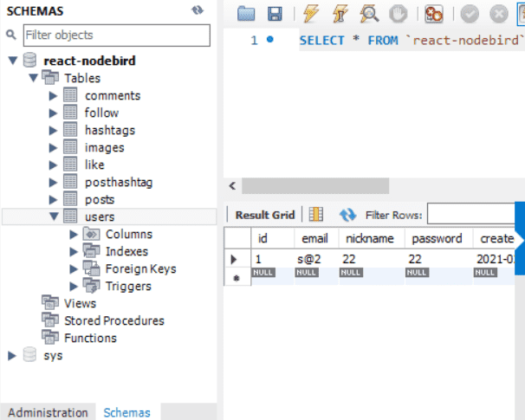
Task: Click the Filter objects input field
Action: (x=117, y=36)
